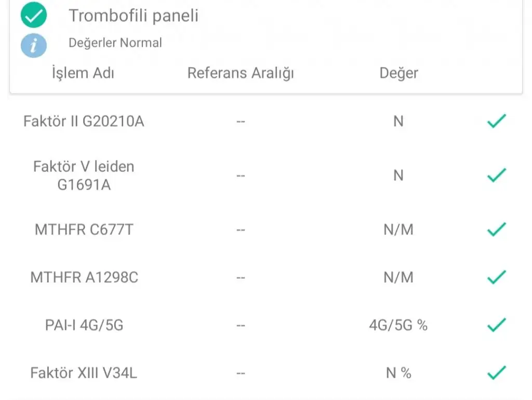
Task: Select the Faktör II G20210A test name
Action: pyautogui.click(x=84, y=122)
